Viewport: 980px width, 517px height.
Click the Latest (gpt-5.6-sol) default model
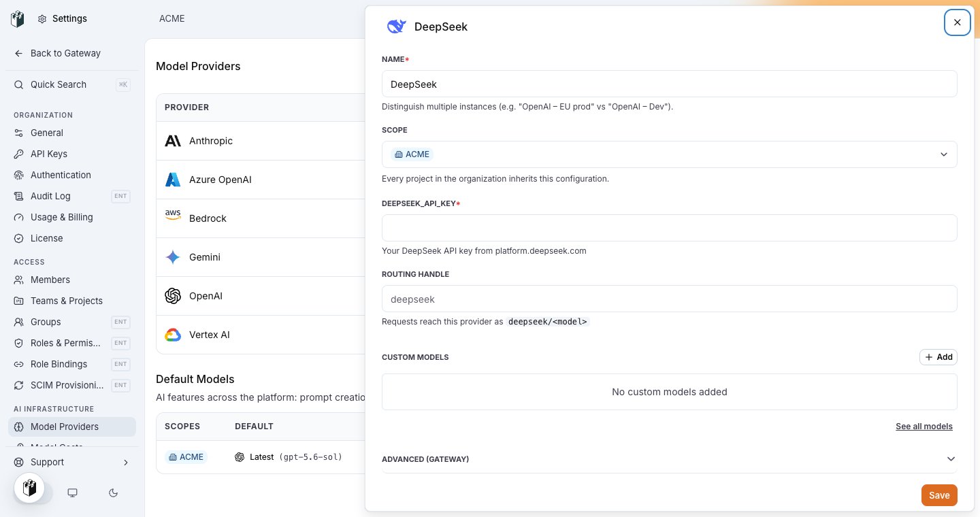pyautogui.click(x=289, y=457)
